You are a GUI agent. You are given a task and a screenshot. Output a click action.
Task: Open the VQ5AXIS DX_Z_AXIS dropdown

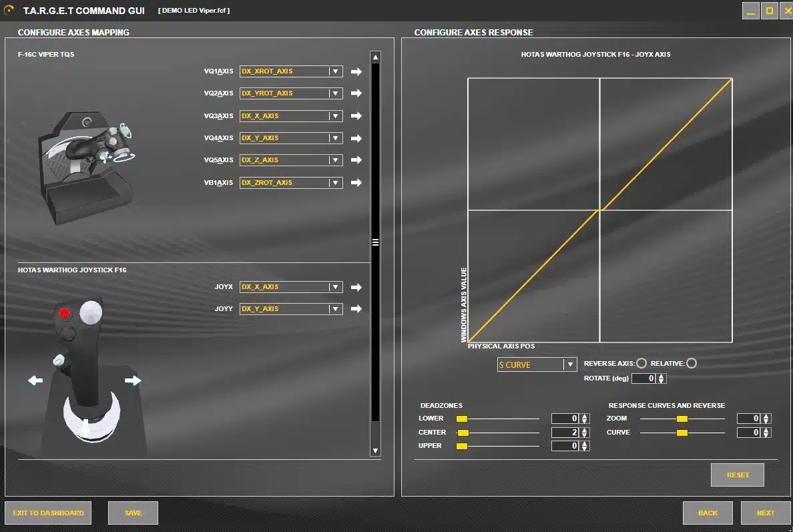coord(335,160)
